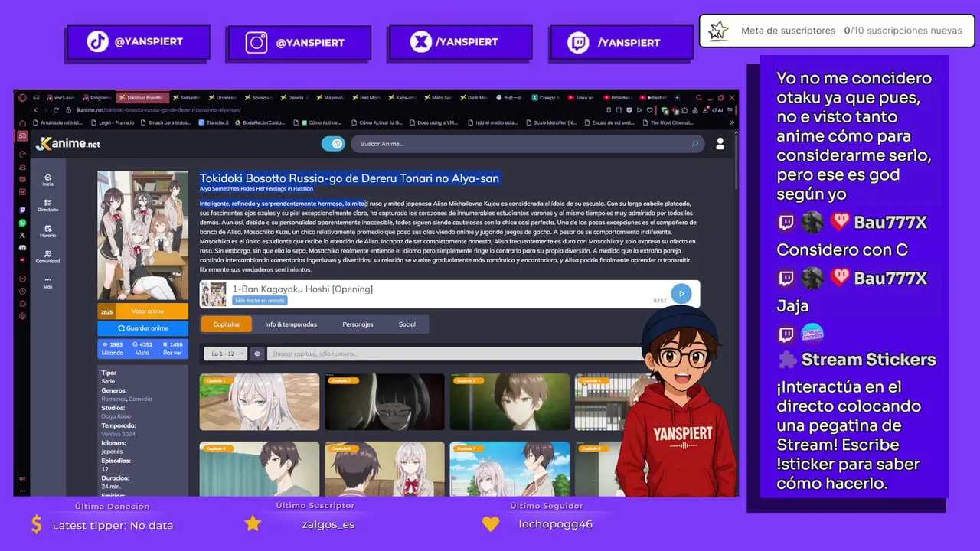
Task: Open the history clock in Opera sidebar
Action: 22,291
